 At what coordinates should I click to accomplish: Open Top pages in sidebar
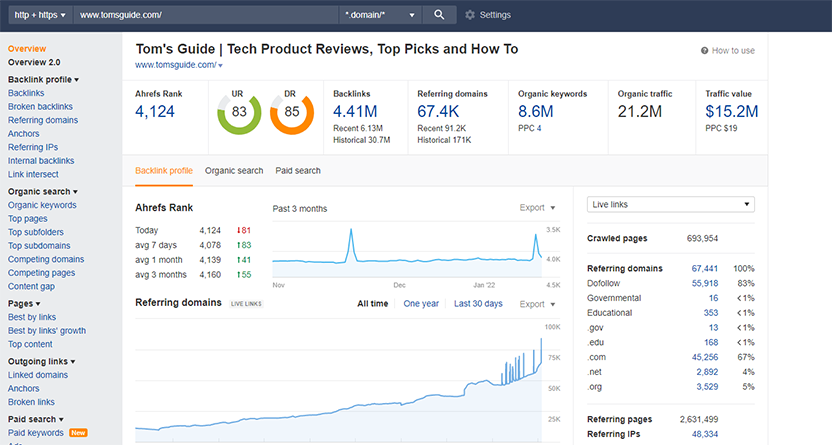pyautogui.click(x=28, y=219)
